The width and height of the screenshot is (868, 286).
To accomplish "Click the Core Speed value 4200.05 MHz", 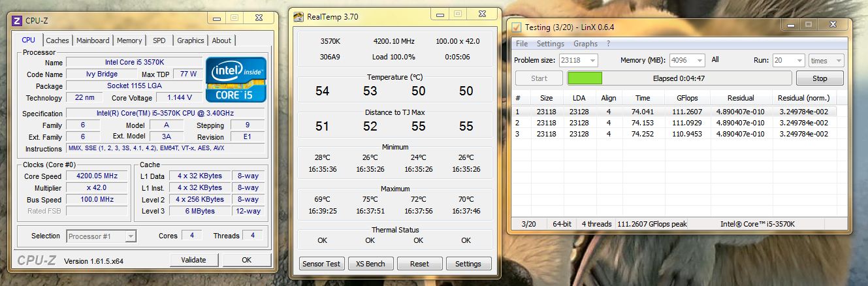I will 97,176.
